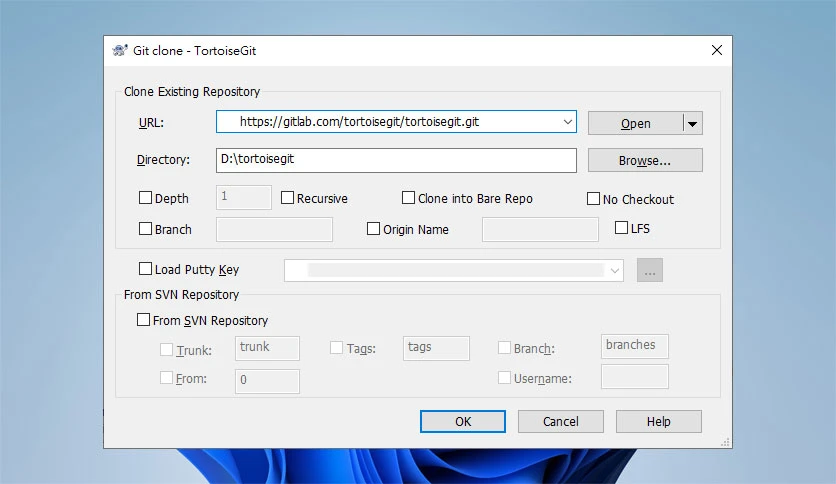Expand the Putty key file dropdown
This screenshot has width=836, height=484.
[615, 271]
